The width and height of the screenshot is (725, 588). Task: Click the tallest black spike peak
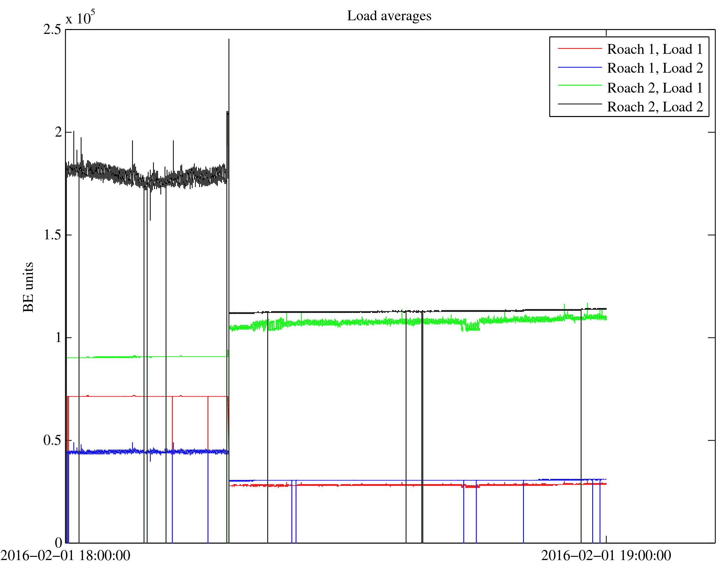tap(229, 40)
